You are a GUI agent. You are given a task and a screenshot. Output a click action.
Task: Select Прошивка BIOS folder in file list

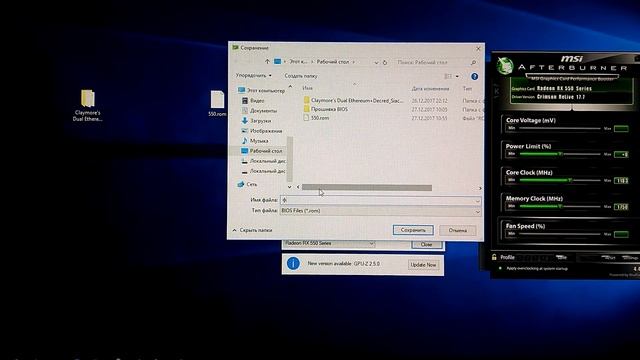[326, 109]
